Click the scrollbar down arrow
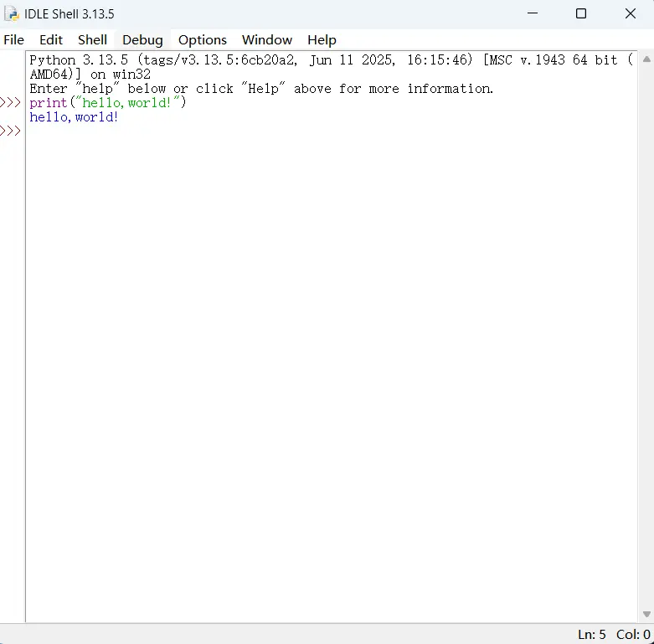The width and height of the screenshot is (654, 644). (646, 615)
